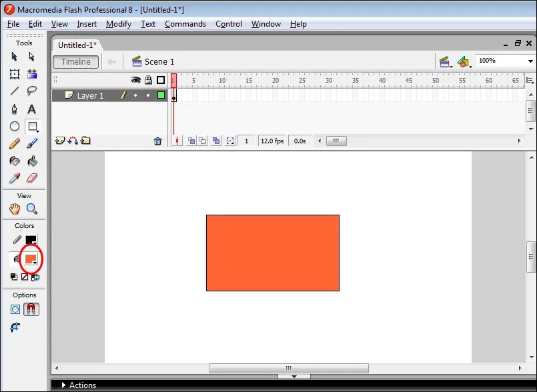Click the No Color button
The image size is (537, 392).
(24, 277)
